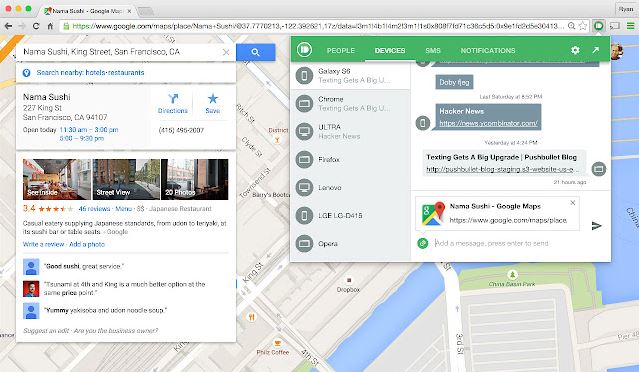The image size is (639, 372).
Task: Select the Lenovo device
Action: pos(350,187)
